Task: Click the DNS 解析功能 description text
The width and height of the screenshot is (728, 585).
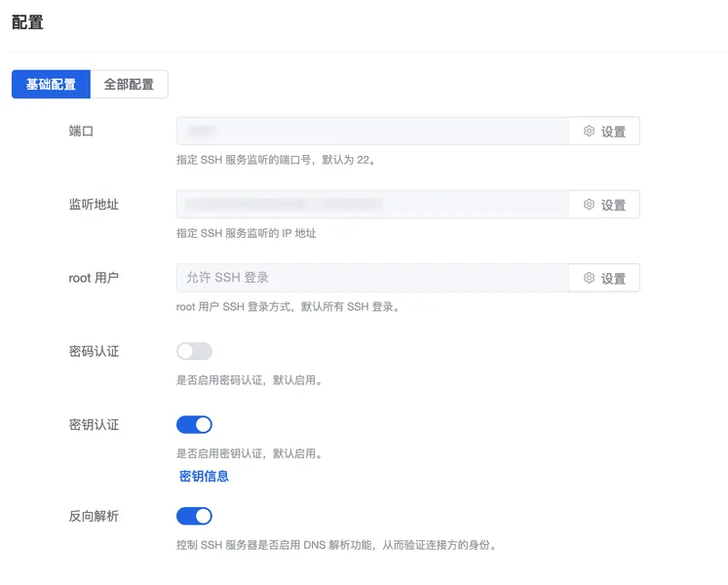Action: [x=336, y=545]
